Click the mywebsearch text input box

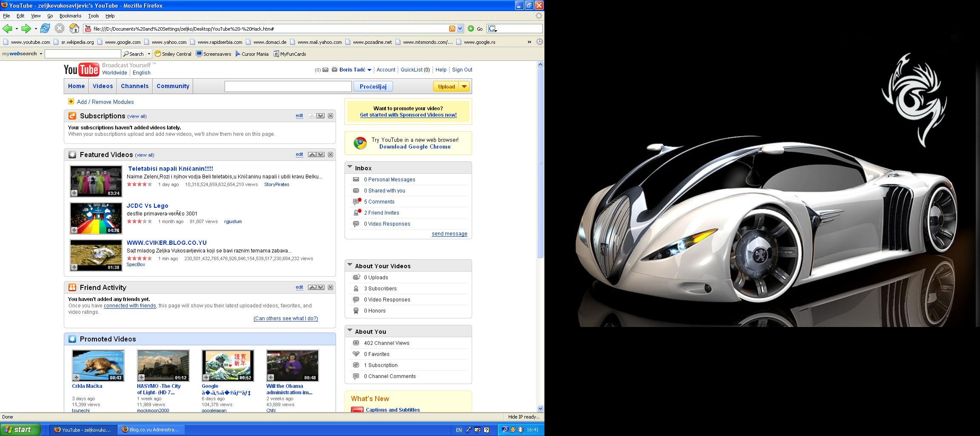pyautogui.click(x=83, y=54)
